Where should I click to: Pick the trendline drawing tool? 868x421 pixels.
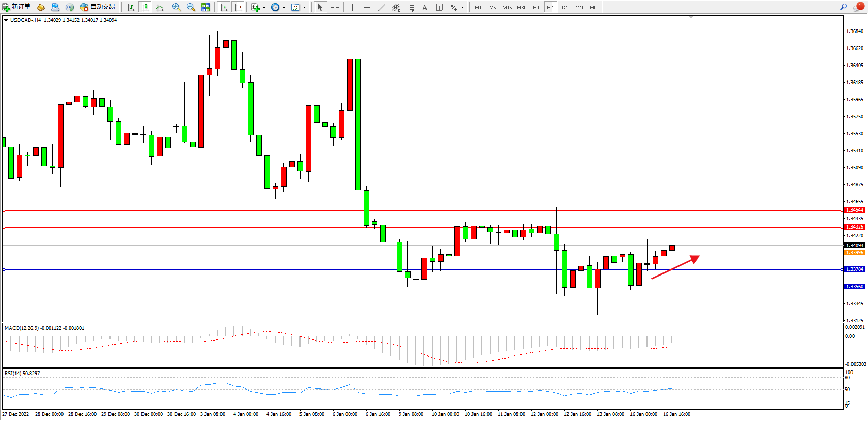tap(381, 7)
